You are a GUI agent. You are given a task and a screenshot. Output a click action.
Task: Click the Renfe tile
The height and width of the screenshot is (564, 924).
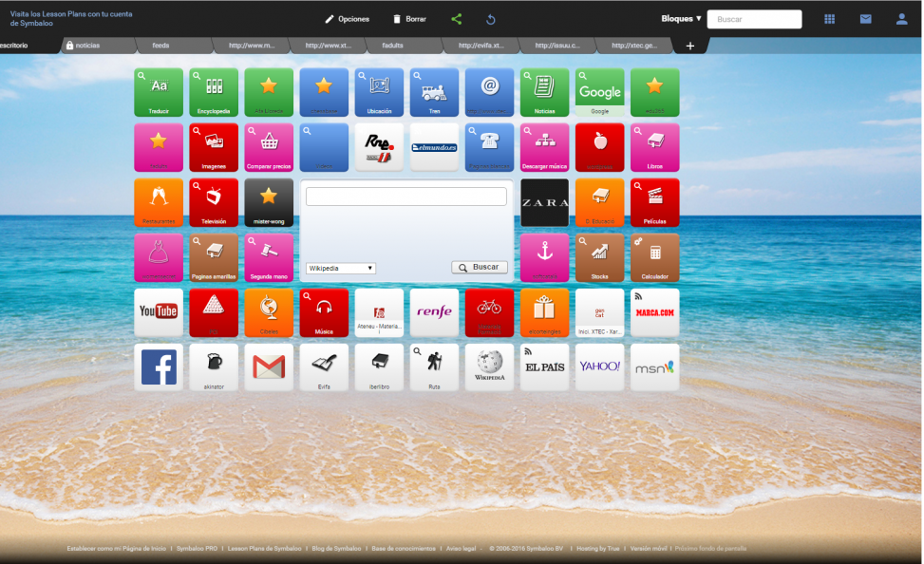pyautogui.click(x=434, y=312)
